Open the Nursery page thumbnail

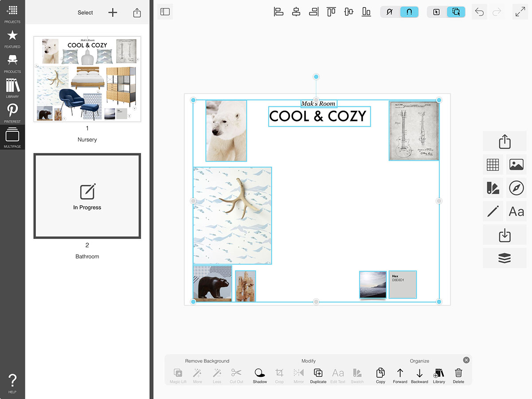pos(87,79)
